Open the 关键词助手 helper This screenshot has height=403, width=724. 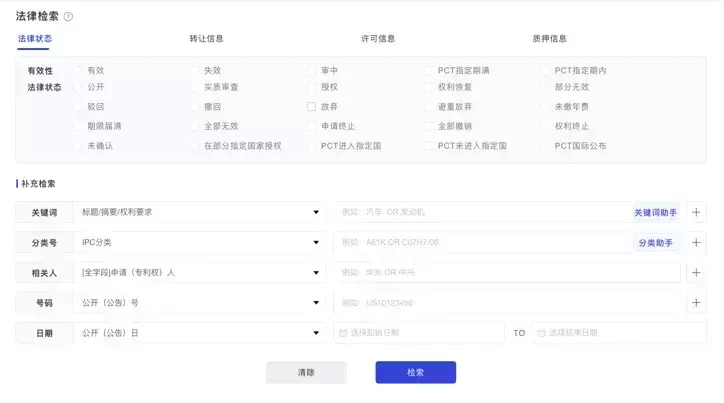point(655,212)
